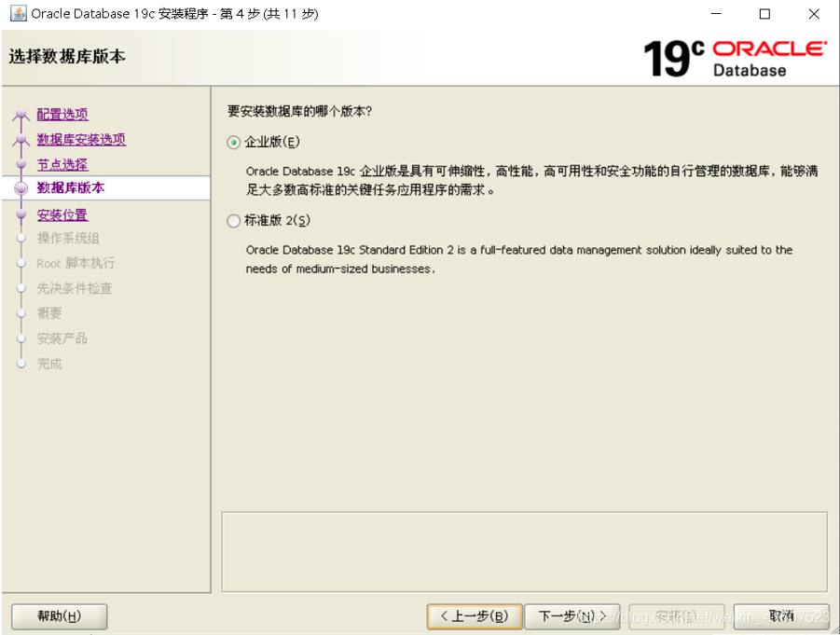Click the Java installer icon in title bar
The height and width of the screenshot is (635, 840).
(19, 13)
